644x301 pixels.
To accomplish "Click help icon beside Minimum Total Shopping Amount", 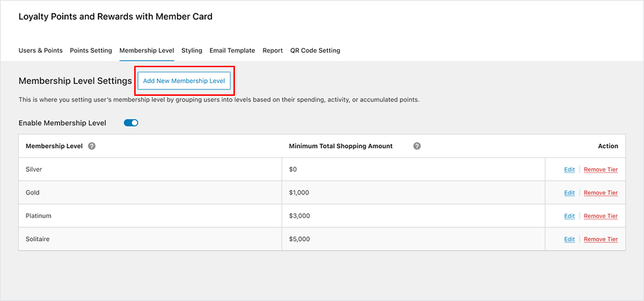I will [x=417, y=146].
